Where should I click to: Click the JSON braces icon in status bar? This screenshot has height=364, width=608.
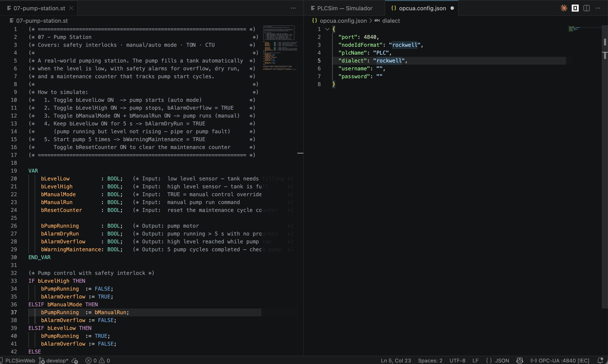coord(489,360)
